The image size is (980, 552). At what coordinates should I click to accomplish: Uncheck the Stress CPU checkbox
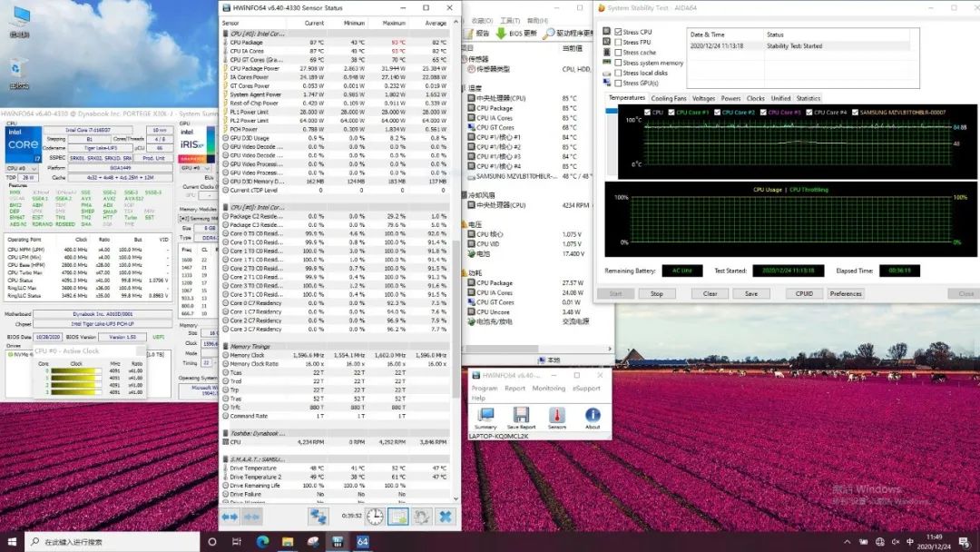pos(618,32)
